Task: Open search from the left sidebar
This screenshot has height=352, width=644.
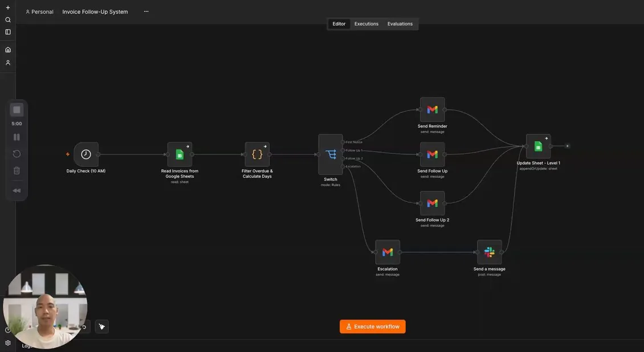Action: tap(8, 20)
